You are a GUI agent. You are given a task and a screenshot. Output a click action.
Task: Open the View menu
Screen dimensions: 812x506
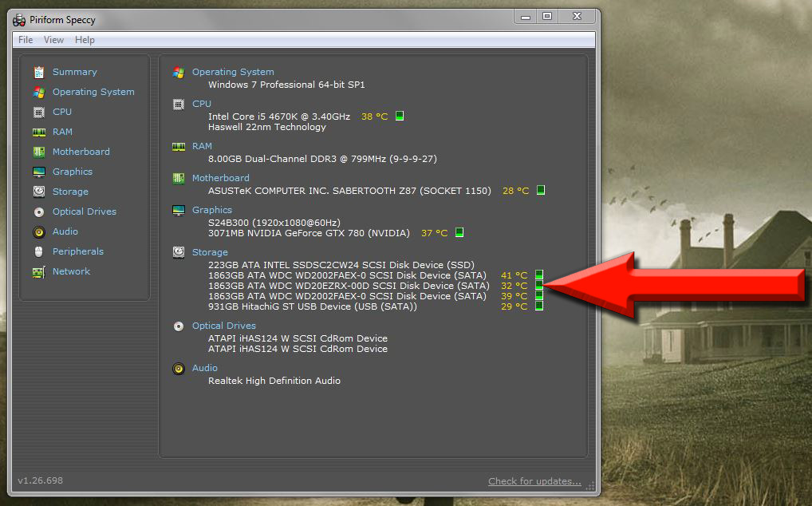[x=53, y=40]
